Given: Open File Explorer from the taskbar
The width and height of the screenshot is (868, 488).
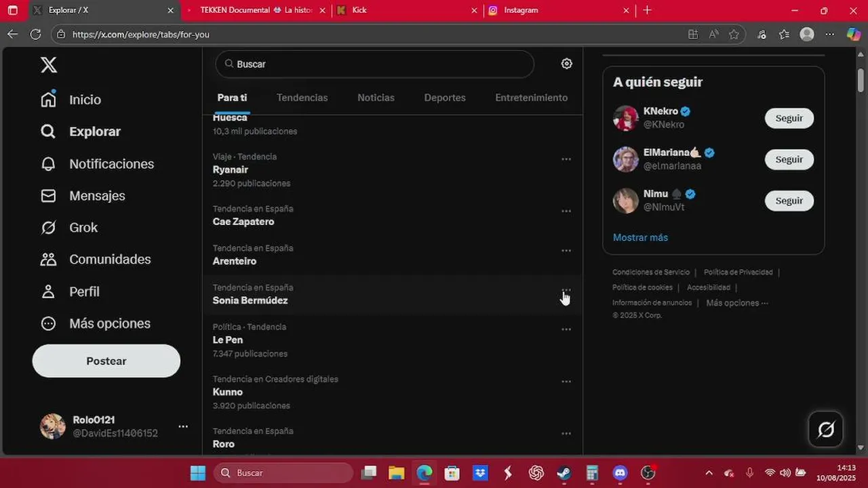Looking at the screenshot, I should pos(396,472).
